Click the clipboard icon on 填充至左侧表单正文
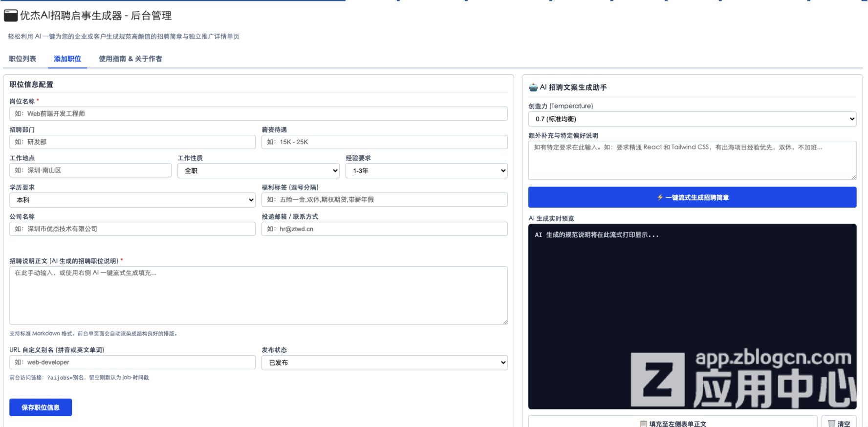 [x=644, y=424]
